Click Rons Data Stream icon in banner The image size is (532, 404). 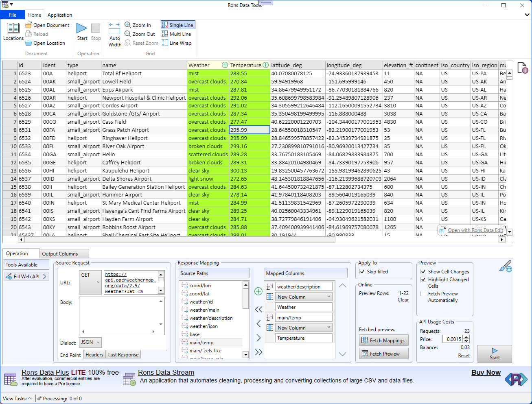[x=129, y=379]
